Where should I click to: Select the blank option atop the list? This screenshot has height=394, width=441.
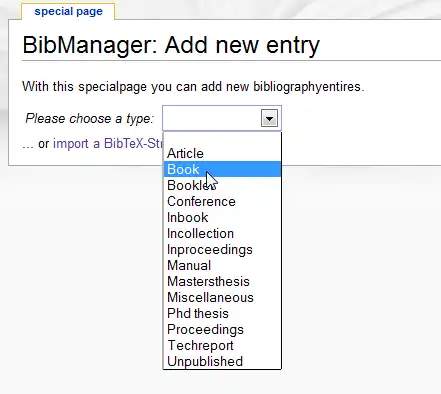click(222, 139)
